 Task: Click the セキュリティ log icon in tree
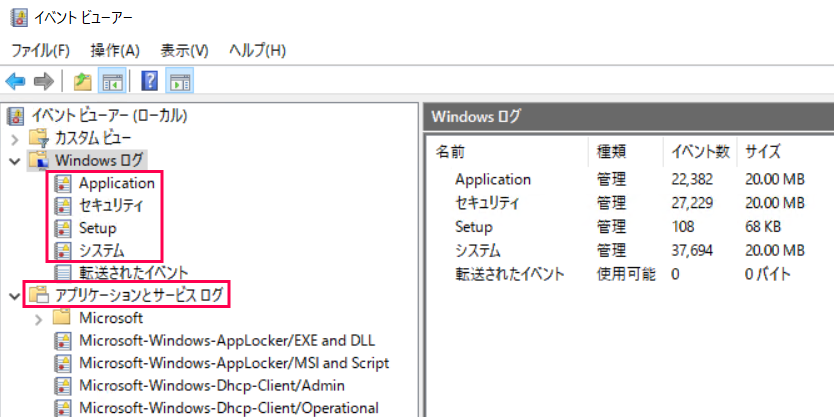point(63,206)
